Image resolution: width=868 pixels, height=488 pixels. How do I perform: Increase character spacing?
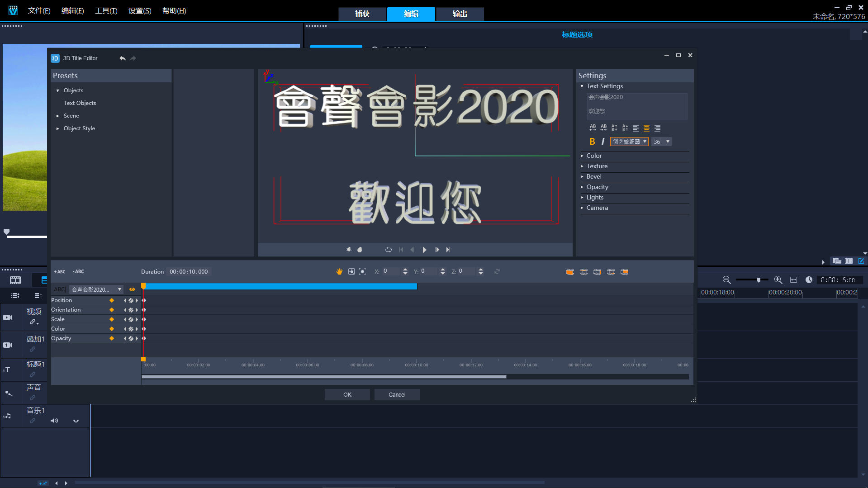coord(593,128)
